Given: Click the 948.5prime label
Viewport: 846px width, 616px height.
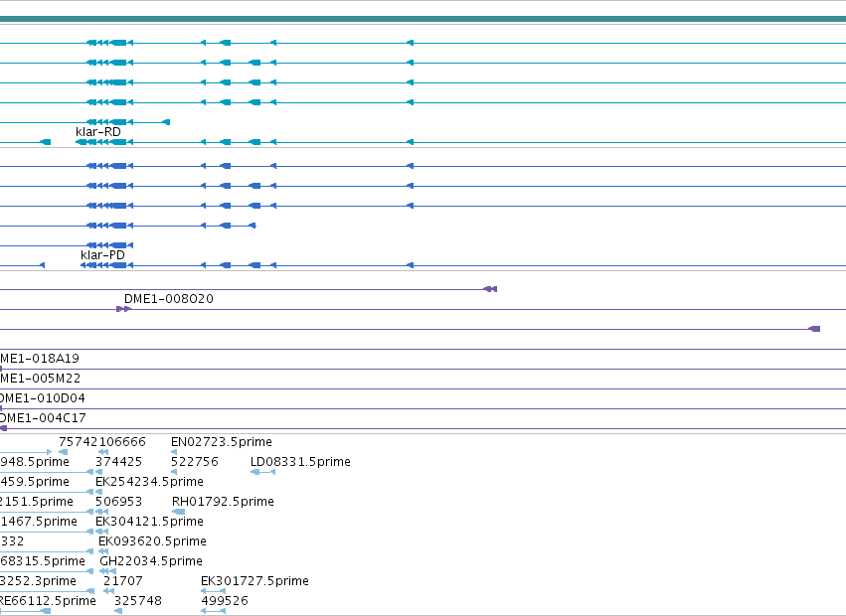Looking at the screenshot, I should (x=35, y=462).
